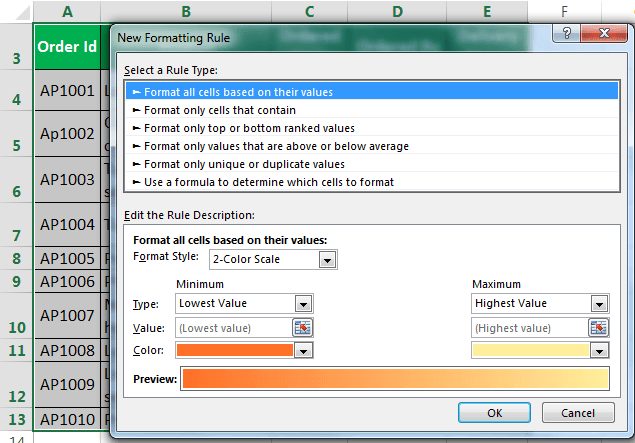This screenshot has height=443, width=635.
Task: Open the Maximum color dropdown arrow
Action: tap(599, 350)
